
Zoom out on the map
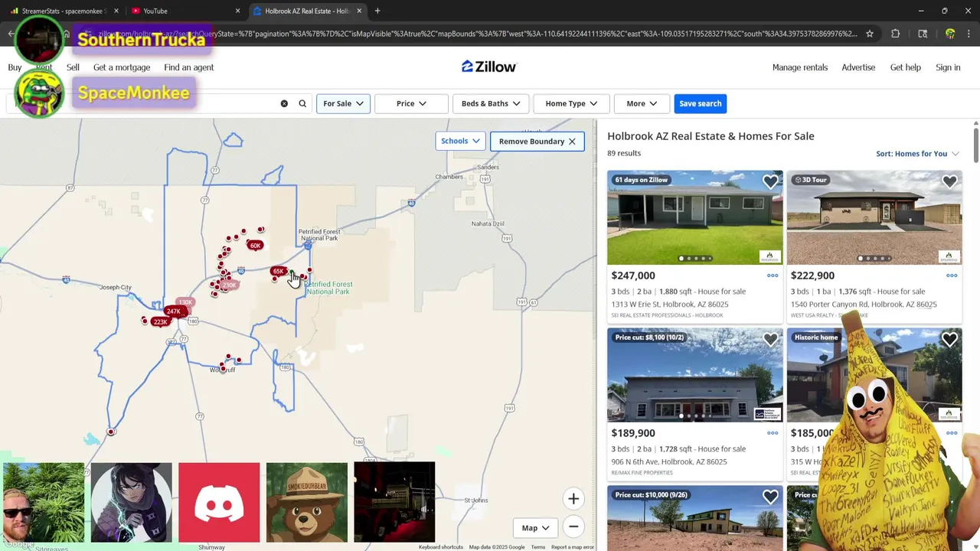tap(573, 527)
